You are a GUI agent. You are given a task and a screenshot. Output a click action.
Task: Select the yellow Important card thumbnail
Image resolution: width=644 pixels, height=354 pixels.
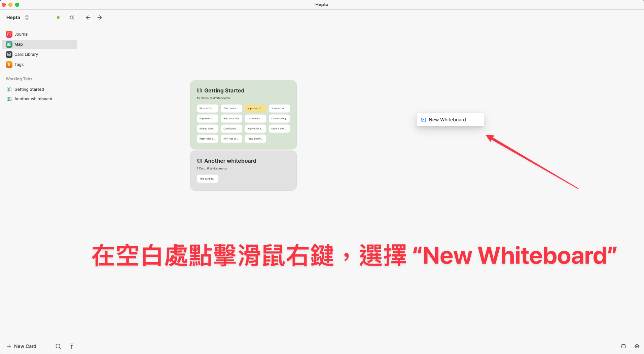point(255,109)
